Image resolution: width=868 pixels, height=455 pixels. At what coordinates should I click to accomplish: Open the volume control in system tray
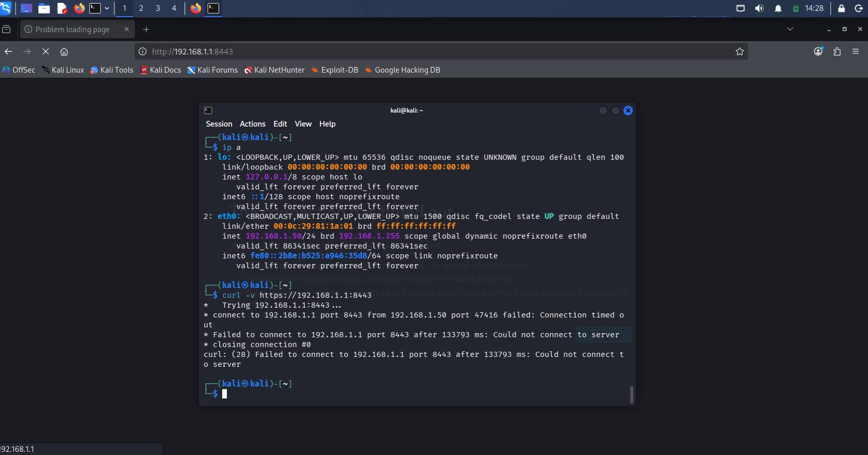click(x=759, y=8)
